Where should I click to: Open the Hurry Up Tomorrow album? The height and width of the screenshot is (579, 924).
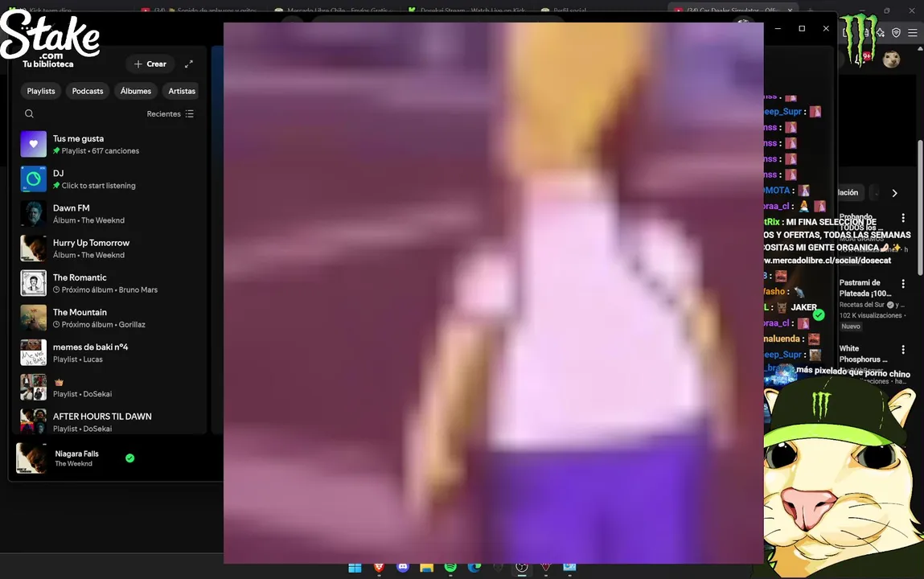tap(109, 248)
